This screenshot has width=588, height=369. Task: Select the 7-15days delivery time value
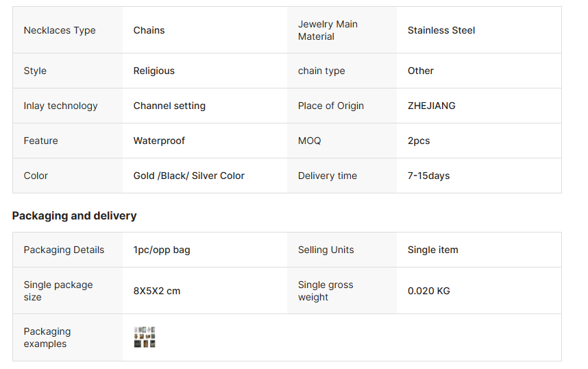click(x=428, y=176)
